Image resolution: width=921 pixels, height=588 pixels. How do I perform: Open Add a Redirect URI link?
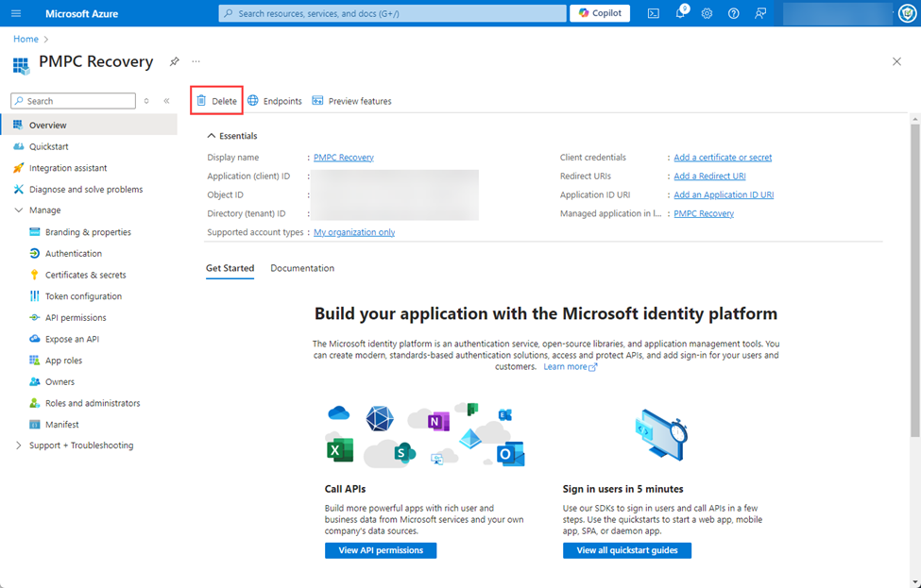pyautogui.click(x=709, y=176)
